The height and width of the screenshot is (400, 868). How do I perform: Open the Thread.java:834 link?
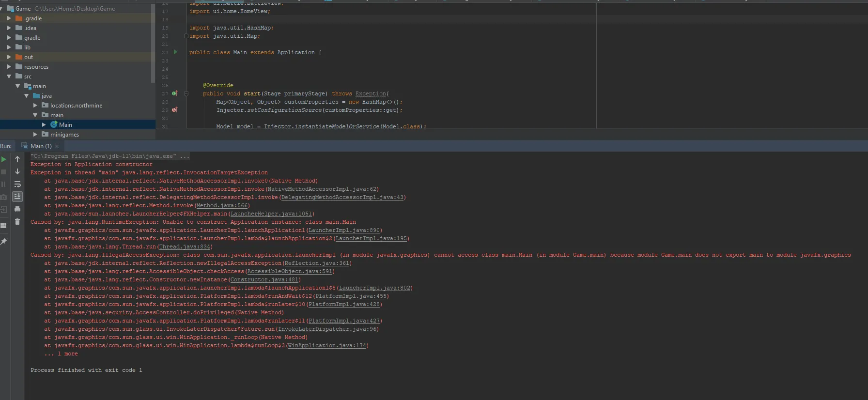point(185,246)
